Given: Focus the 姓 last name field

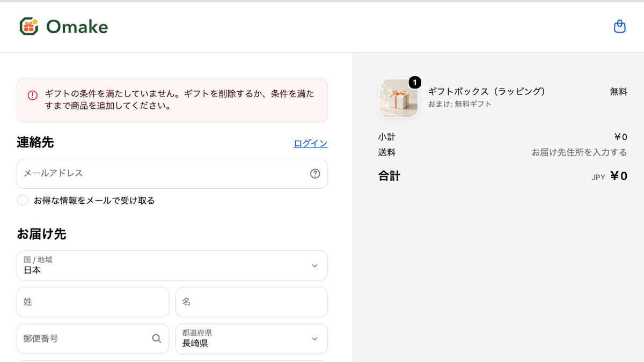Looking at the screenshot, I should (93, 302).
